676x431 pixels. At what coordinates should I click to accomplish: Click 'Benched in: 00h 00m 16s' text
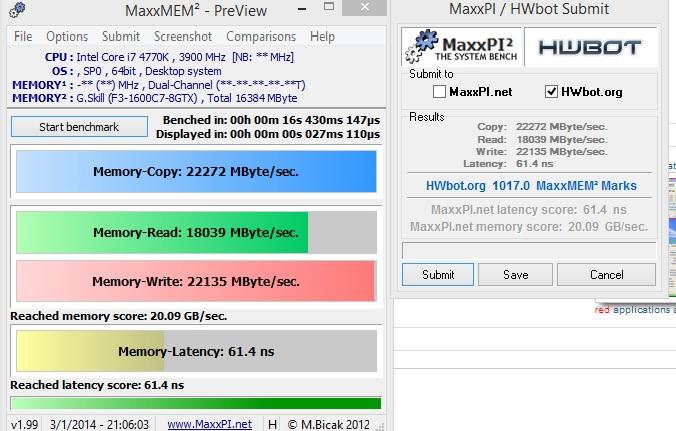click(x=272, y=120)
